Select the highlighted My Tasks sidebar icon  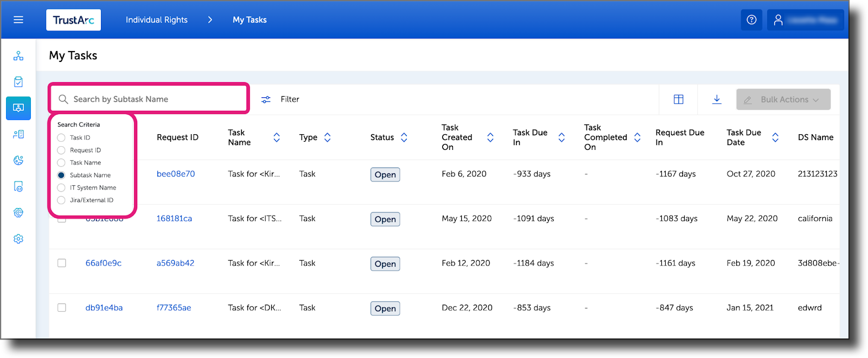[18, 108]
